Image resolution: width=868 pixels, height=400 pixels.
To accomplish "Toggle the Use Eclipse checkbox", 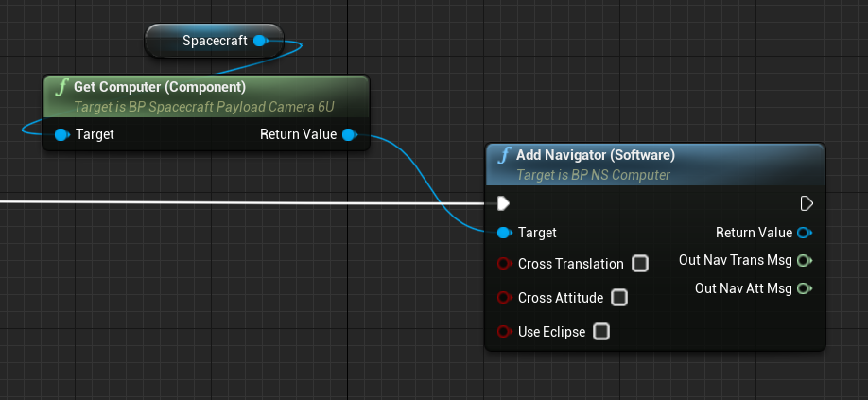I will pyautogui.click(x=601, y=332).
